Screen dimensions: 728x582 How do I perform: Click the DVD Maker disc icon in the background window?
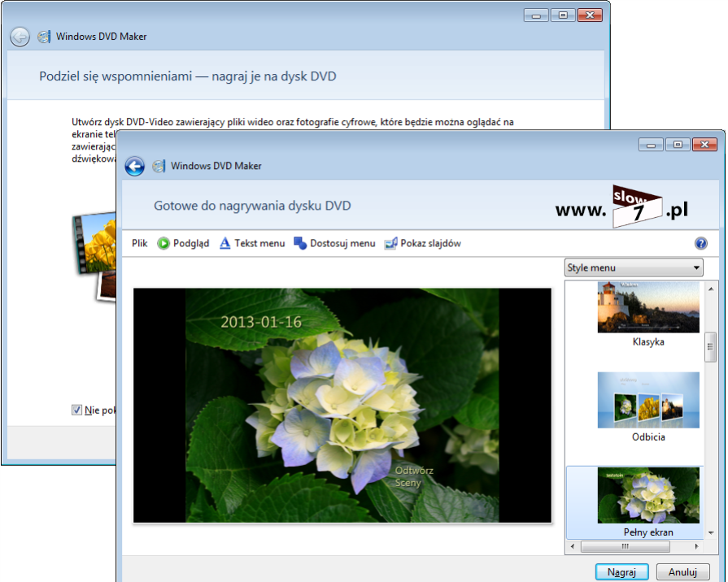pyautogui.click(x=44, y=37)
